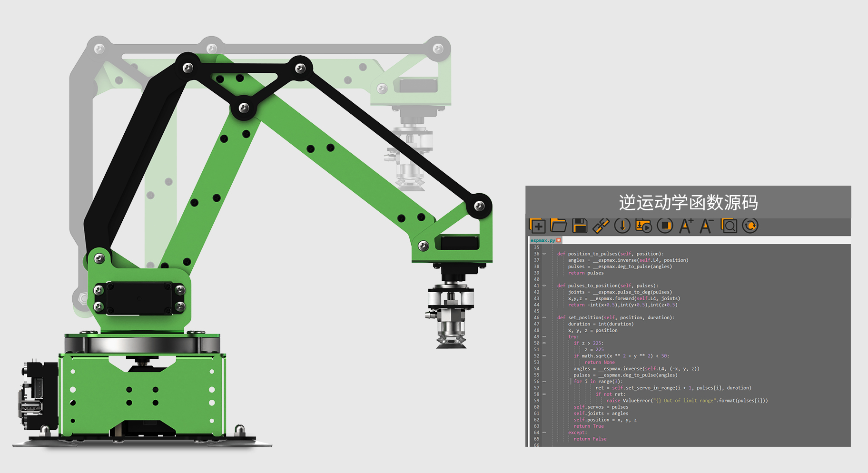Click the 'self.joints = angles' line

click(x=601, y=414)
